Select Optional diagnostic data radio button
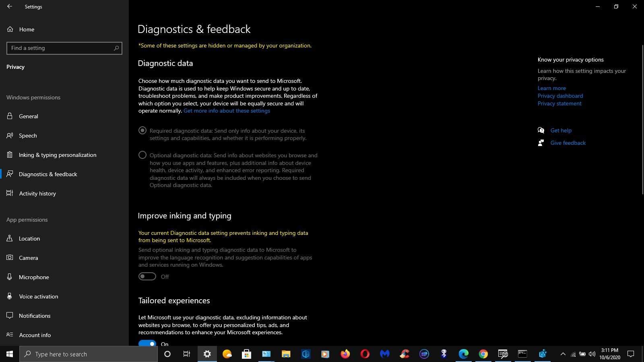Viewport: 644px width, 362px height. (x=142, y=155)
